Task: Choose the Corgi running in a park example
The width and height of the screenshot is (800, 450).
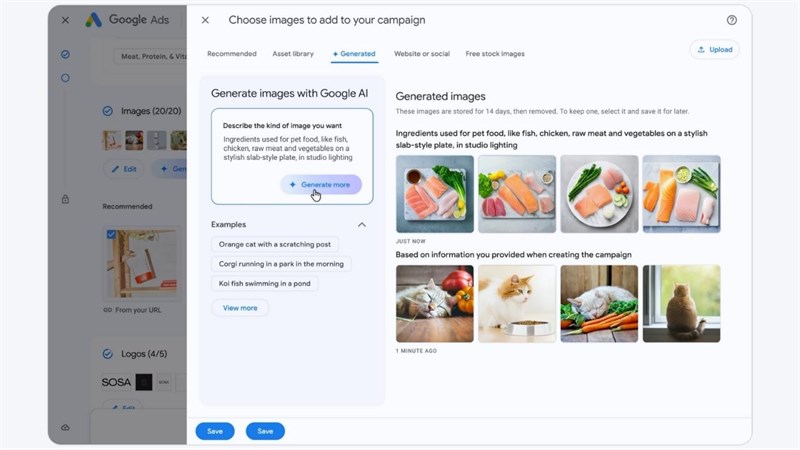Action: click(x=281, y=264)
